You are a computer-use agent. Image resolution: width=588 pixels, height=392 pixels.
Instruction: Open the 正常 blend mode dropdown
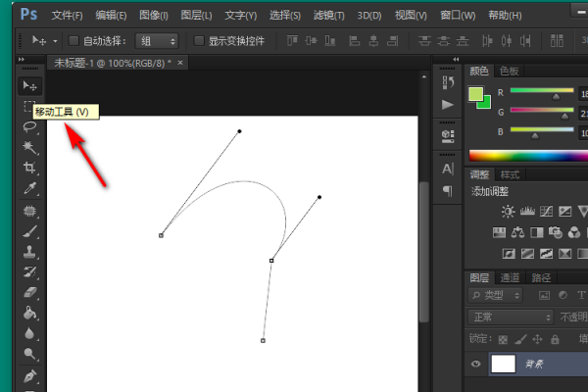point(510,318)
